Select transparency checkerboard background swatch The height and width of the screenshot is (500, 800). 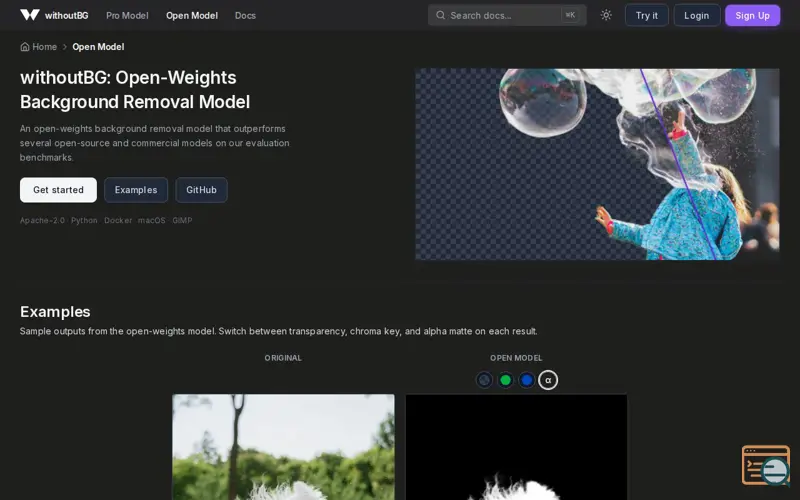point(484,380)
